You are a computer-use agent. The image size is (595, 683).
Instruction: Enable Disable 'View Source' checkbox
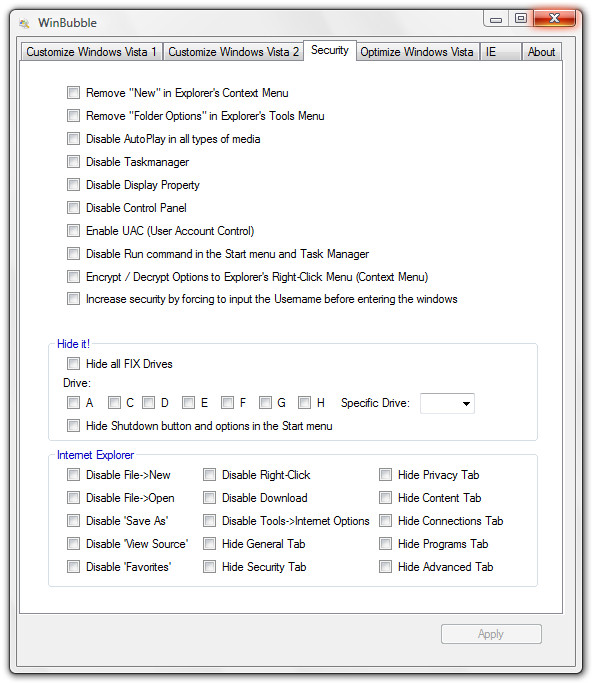point(74,544)
